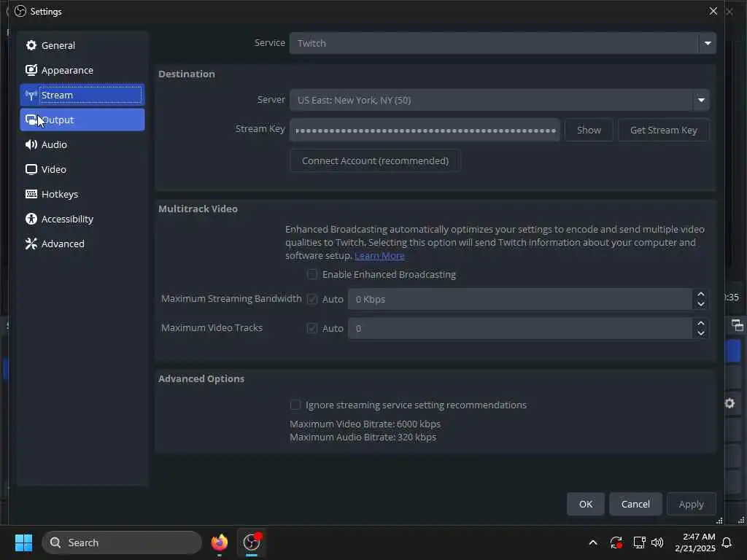747x560 pixels.
Task: Click the Settings window resize grip
Action: [x=719, y=521]
